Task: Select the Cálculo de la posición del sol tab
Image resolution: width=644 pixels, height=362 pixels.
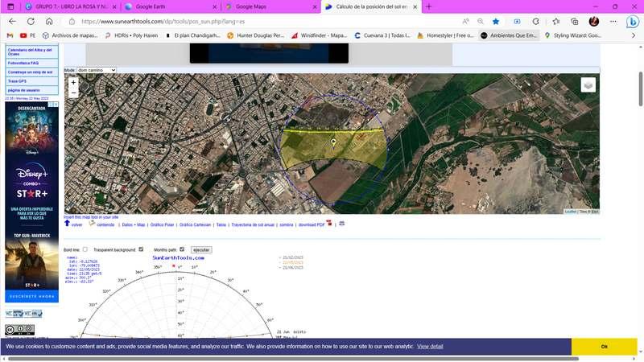Action: click(371, 6)
